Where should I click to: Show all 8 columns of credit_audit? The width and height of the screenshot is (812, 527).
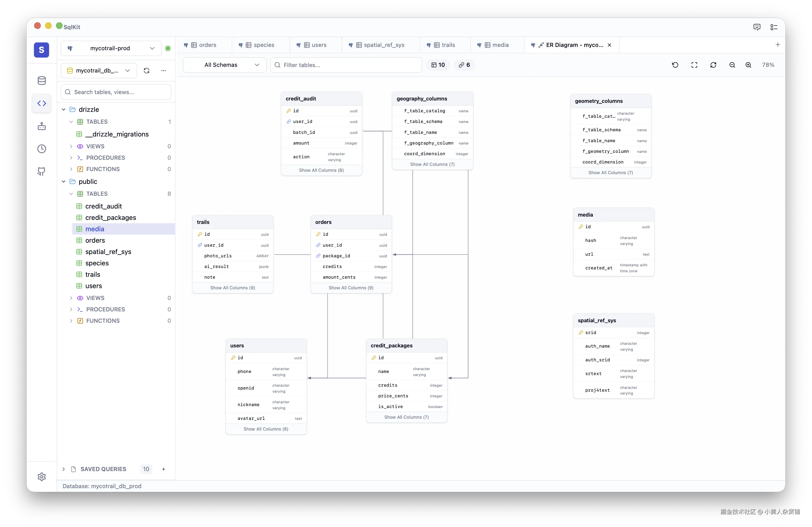(321, 170)
